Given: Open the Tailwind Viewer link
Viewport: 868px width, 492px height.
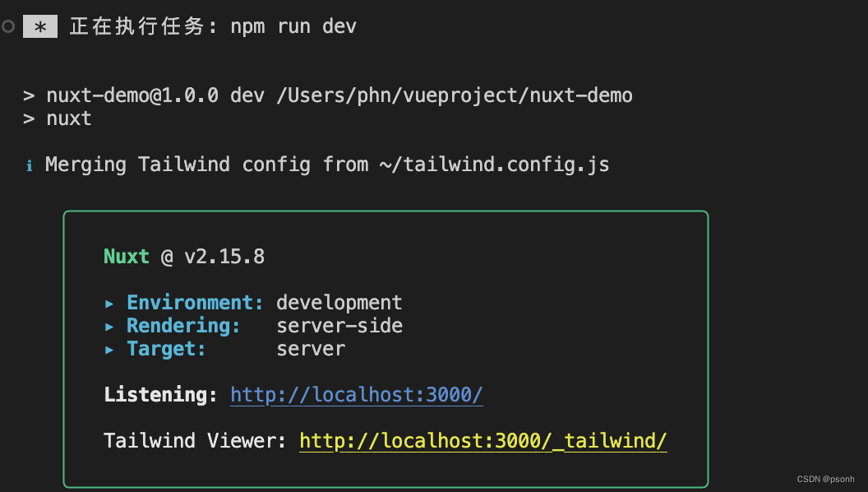Looking at the screenshot, I should click(482, 440).
